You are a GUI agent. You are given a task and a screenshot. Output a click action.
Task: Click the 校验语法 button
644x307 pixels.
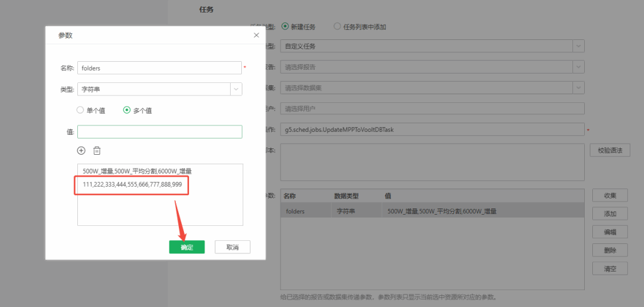pyautogui.click(x=610, y=150)
